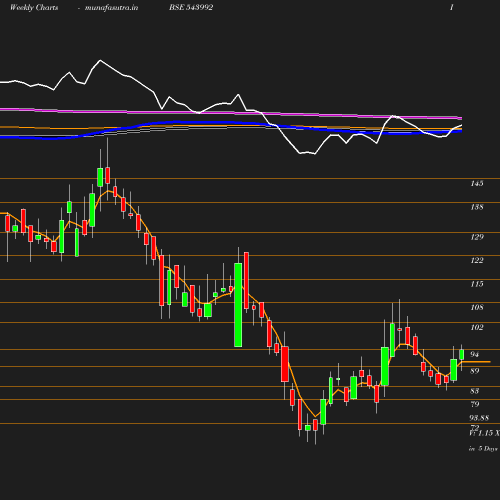Click the 108 price axis label

(x=477, y=307)
